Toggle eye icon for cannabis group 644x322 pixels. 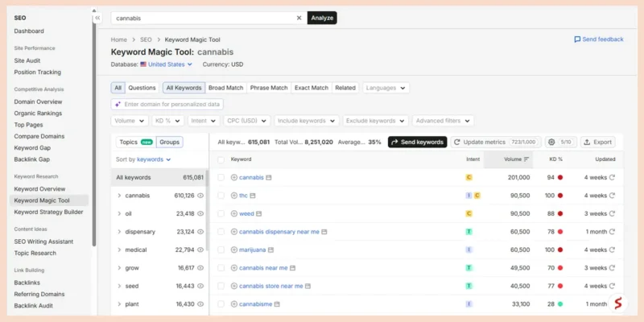(200, 196)
